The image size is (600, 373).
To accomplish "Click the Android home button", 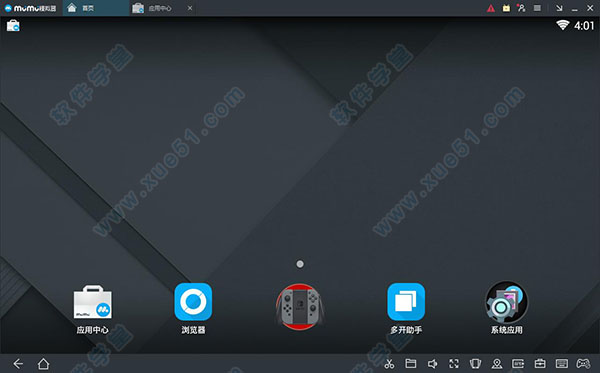I will [x=43, y=363].
